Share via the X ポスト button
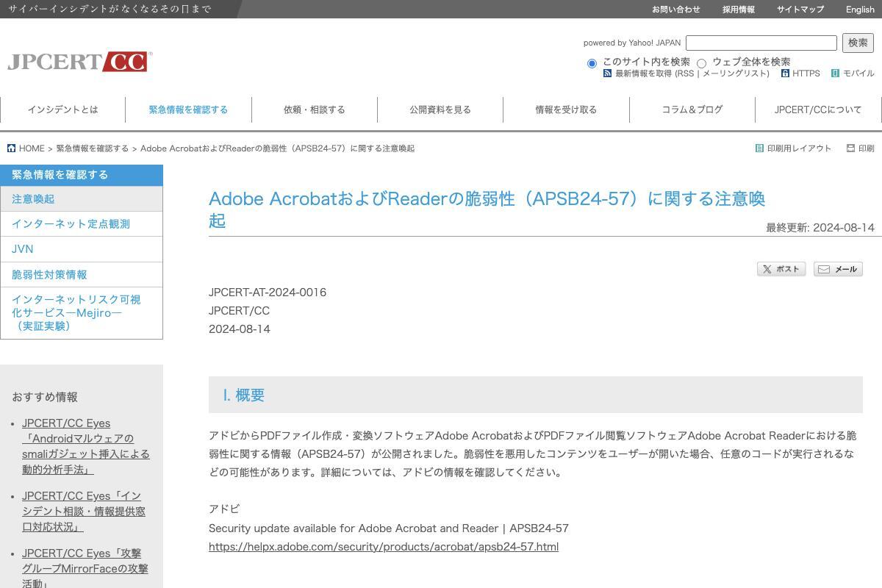882x588 pixels. pyautogui.click(x=781, y=269)
